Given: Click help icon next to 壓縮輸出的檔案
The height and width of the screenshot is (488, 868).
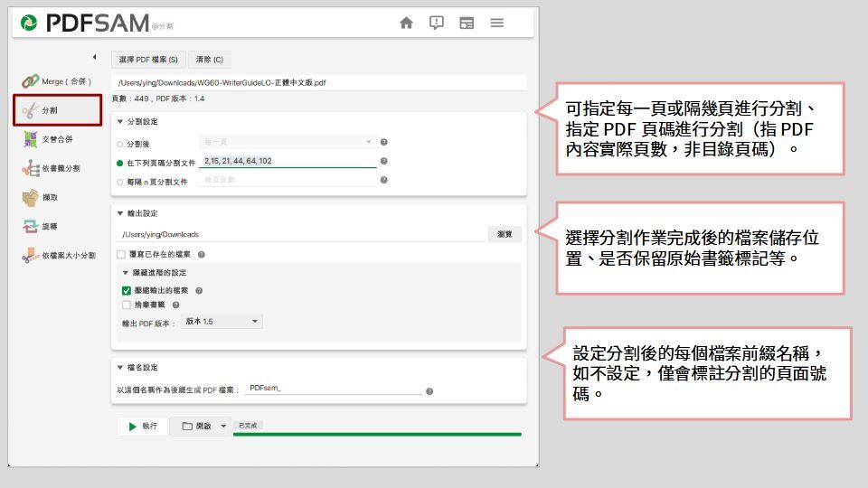Looking at the screenshot, I should point(199,291).
